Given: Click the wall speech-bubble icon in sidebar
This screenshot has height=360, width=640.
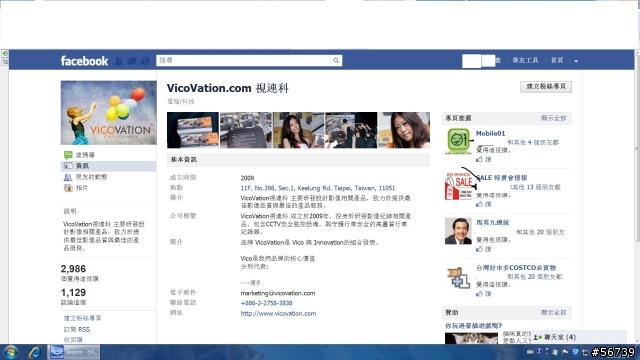Looking at the screenshot, I should (68, 155).
